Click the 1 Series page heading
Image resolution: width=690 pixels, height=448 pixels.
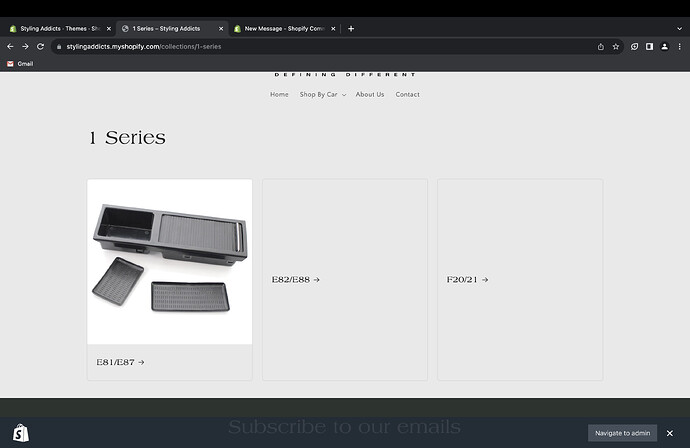[128, 138]
